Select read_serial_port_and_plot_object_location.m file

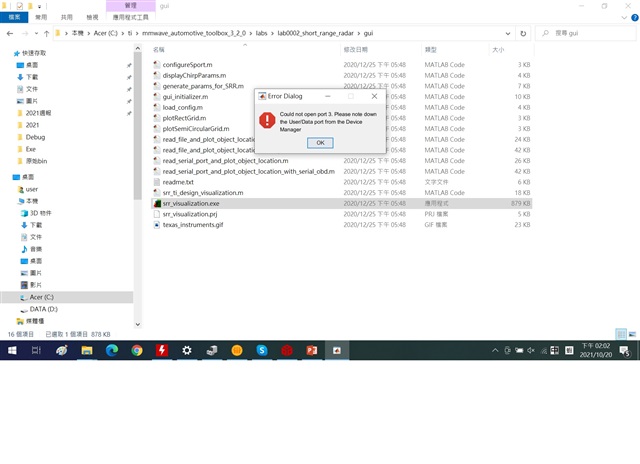pos(225,161)
